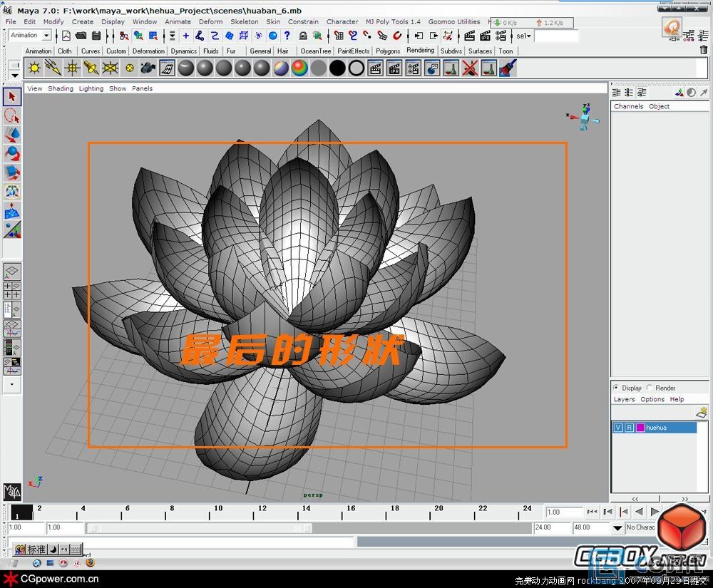Expand the character set dropdown arrow
The image size is (713, 588).
click(x=617, y=528)
